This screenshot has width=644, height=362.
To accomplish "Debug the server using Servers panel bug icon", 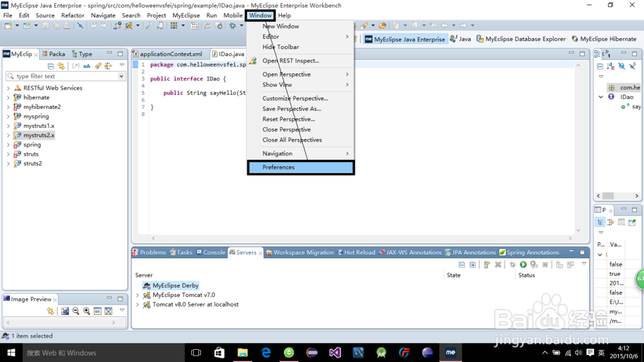I will [x=512, y=265].
